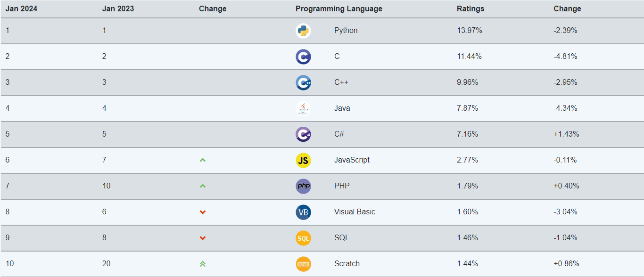Image resolution: width=644 pixels, height=277 pixels.
Task: Click the 13.97% rating for Python
Action: coord(469,31)
